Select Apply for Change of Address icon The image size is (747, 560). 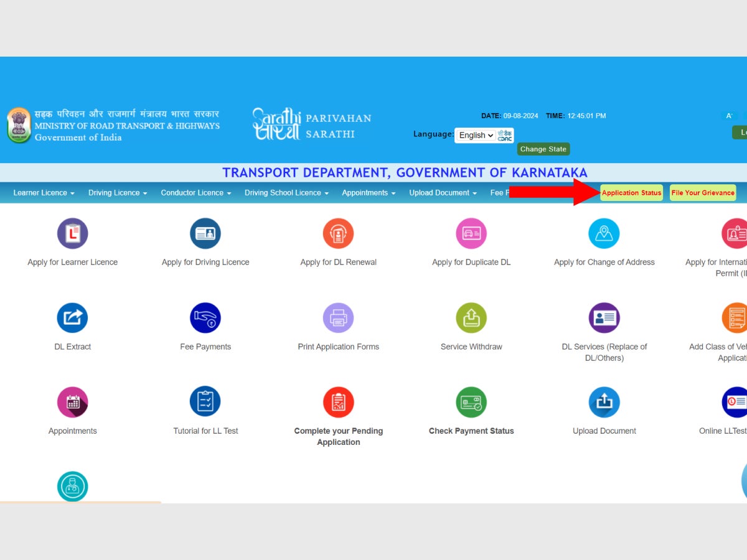[x=604, y=233]
